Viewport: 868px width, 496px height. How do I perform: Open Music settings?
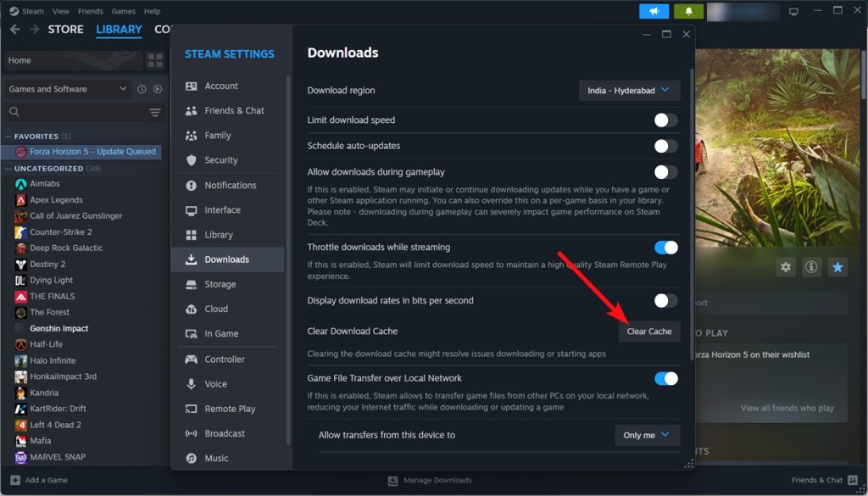click(x=216, y=458)
